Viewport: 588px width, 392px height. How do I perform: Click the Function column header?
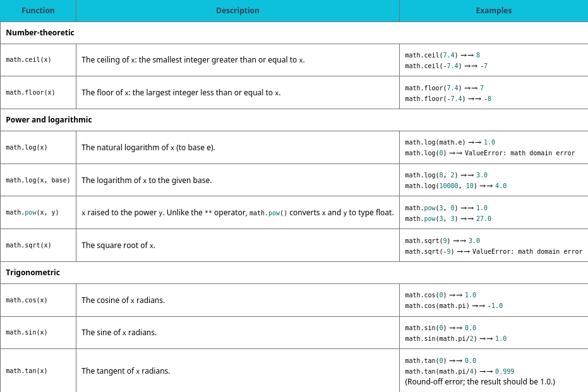coord(38,11)
